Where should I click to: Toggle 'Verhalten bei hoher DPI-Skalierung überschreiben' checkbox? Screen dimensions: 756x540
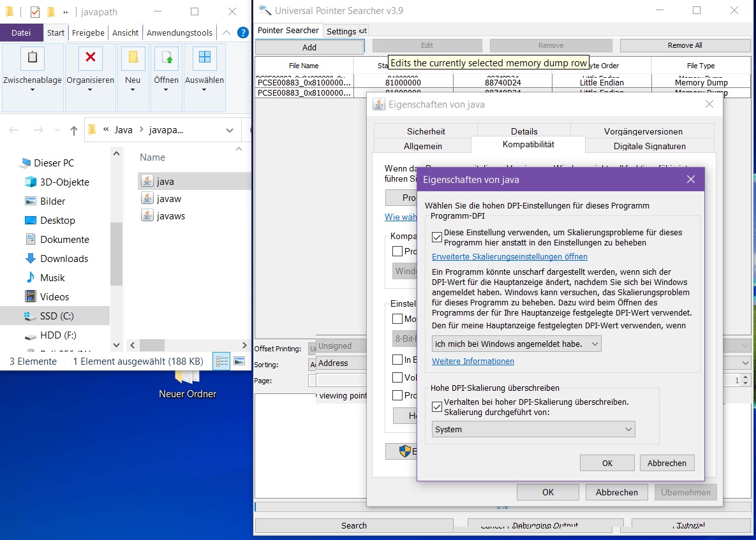click(x=437, y=407)
